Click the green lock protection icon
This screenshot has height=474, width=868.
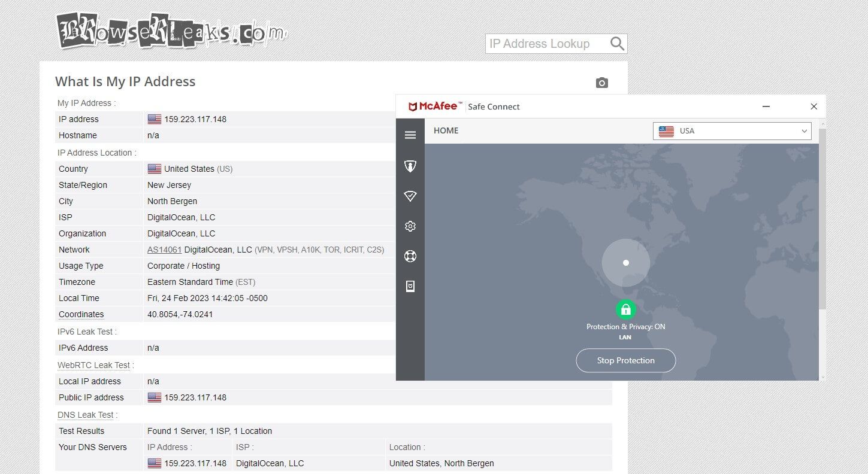626,309
